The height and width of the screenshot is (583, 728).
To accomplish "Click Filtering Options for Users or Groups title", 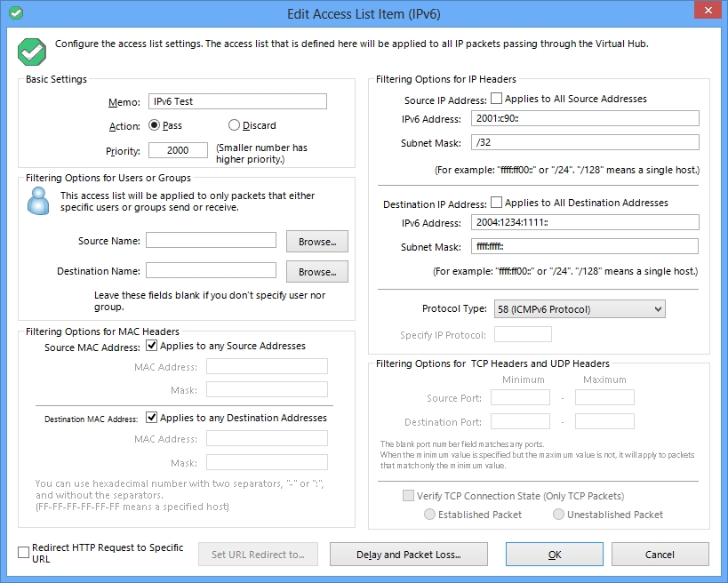I will 108,178.
